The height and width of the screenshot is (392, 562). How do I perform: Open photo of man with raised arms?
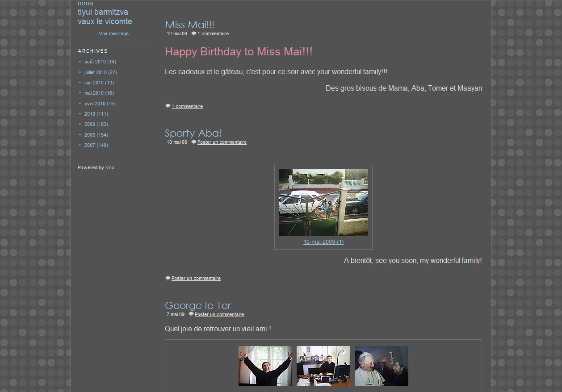265,366
